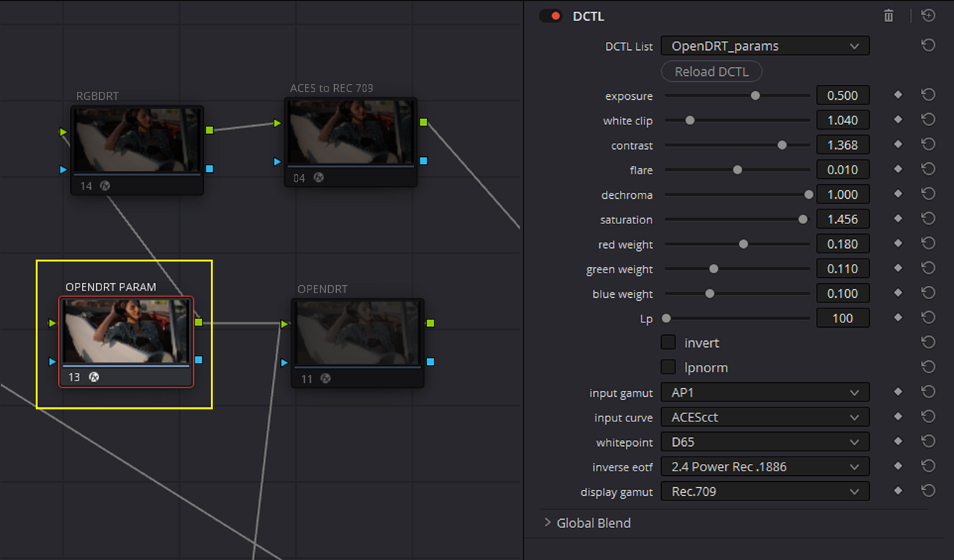The width and height of the screenshot is (954, 560).
Task: Select the OPENDRT node 11 thumbnail
Action: pos(358,333)
